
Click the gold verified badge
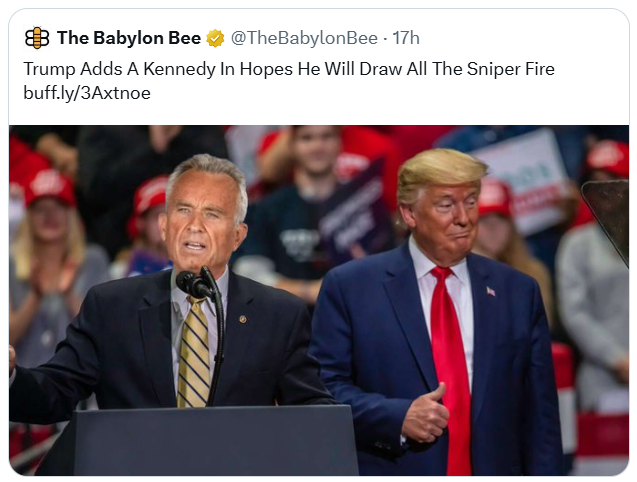pos(215,39)
